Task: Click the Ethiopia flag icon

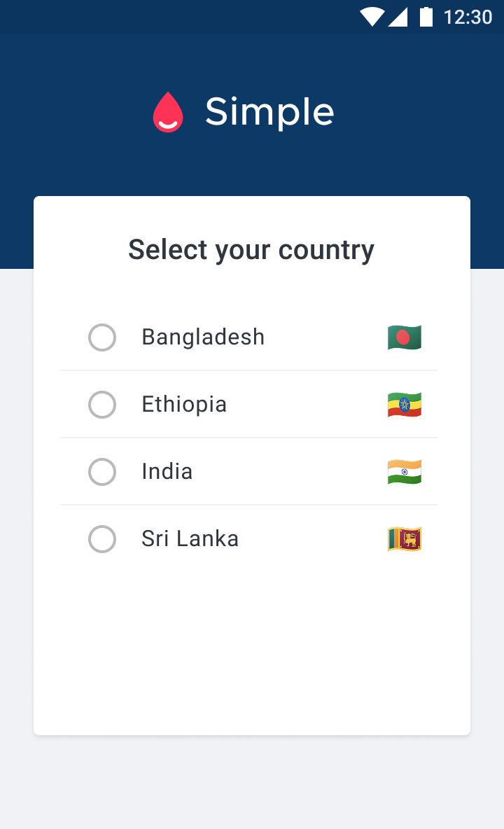Action: (x=405, y=405)
